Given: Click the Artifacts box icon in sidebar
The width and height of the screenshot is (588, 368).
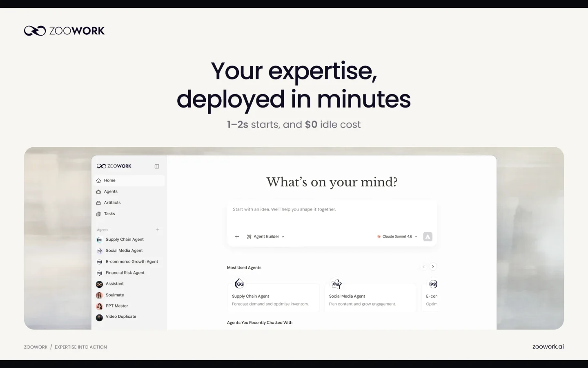Looking at the screenshot, I should (98, 203).
